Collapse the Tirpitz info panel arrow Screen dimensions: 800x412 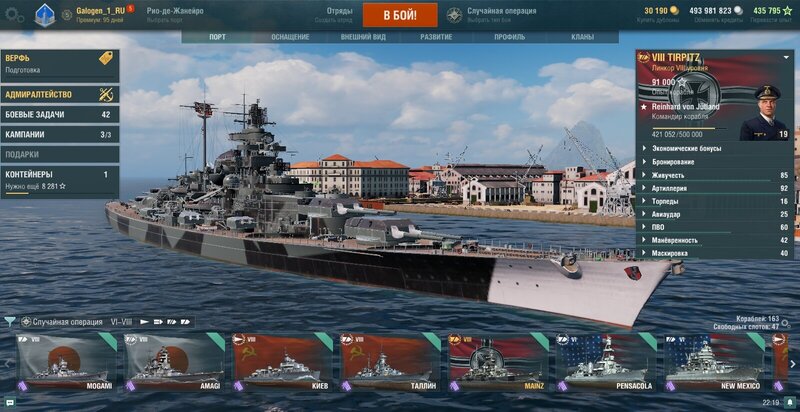(786, 58)
